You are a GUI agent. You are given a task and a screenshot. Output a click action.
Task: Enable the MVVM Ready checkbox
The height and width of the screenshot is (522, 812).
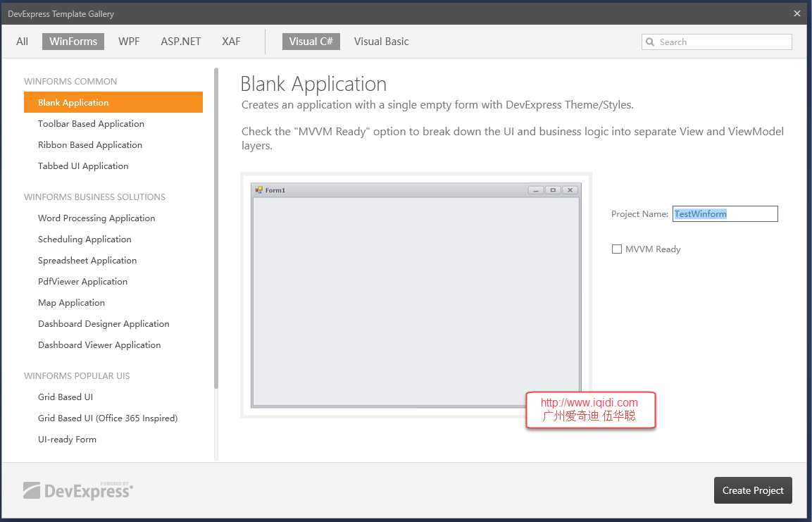tap(617, 249)
